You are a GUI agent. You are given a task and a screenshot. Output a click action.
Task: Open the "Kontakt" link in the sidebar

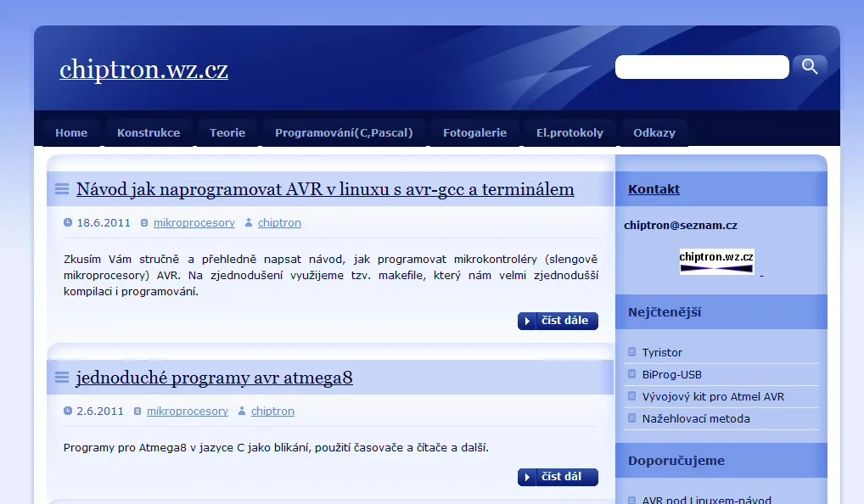pyautogui.click(x=653, y=188)
